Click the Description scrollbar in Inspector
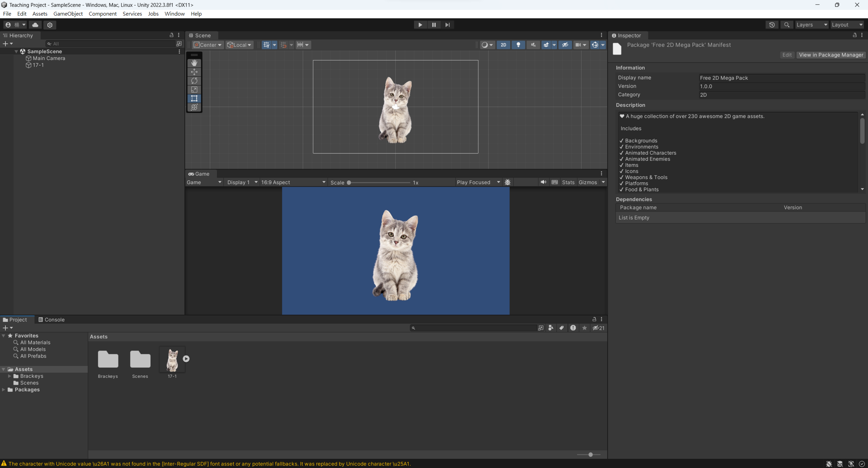The height and width of the screenshot is (468, 868). click(x=862, y=131)
